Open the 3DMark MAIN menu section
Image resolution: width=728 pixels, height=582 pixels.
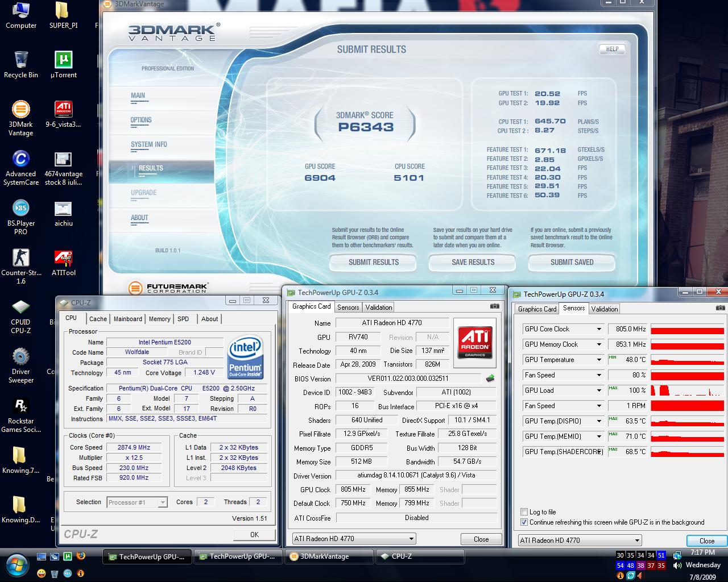[138, 96]
